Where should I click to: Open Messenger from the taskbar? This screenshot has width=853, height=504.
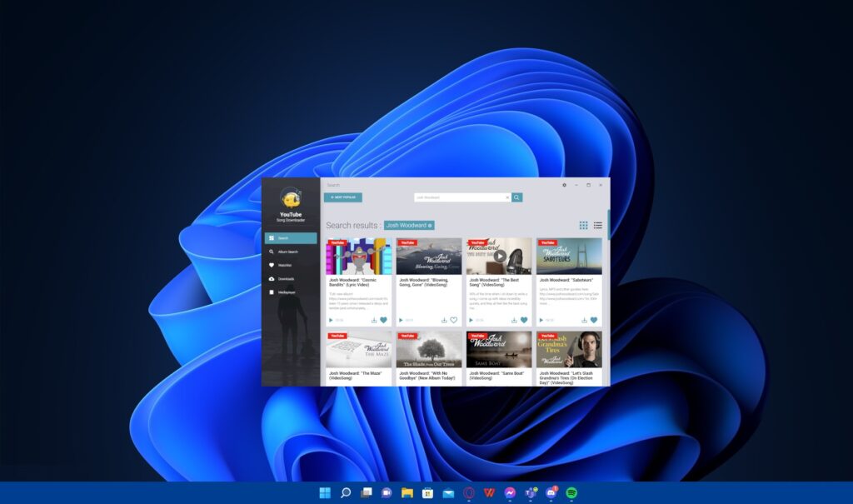(x=510, y=493)
